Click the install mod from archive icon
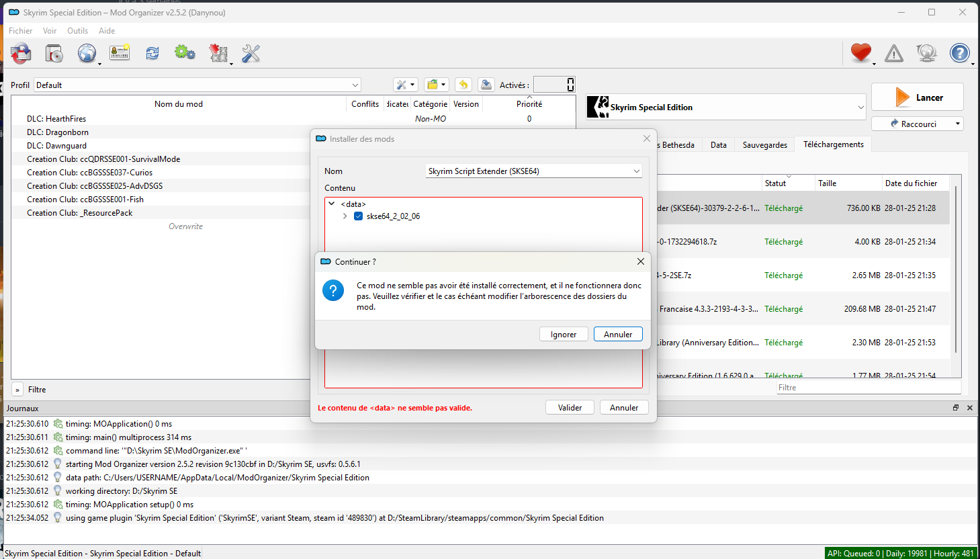 pos(54,53)
